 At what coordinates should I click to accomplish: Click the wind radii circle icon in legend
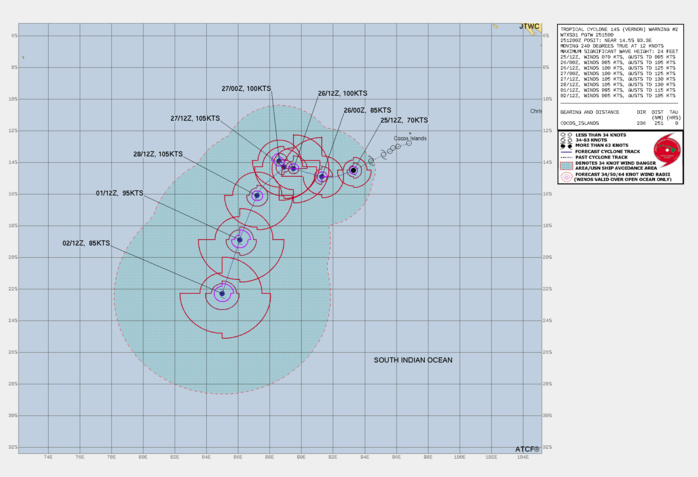coord(567,177)
